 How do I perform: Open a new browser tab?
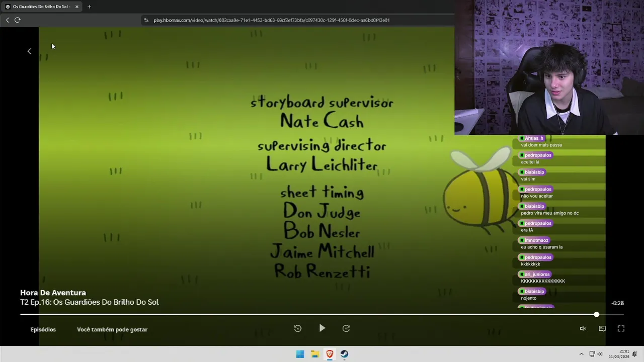click(x=89, y=7)
